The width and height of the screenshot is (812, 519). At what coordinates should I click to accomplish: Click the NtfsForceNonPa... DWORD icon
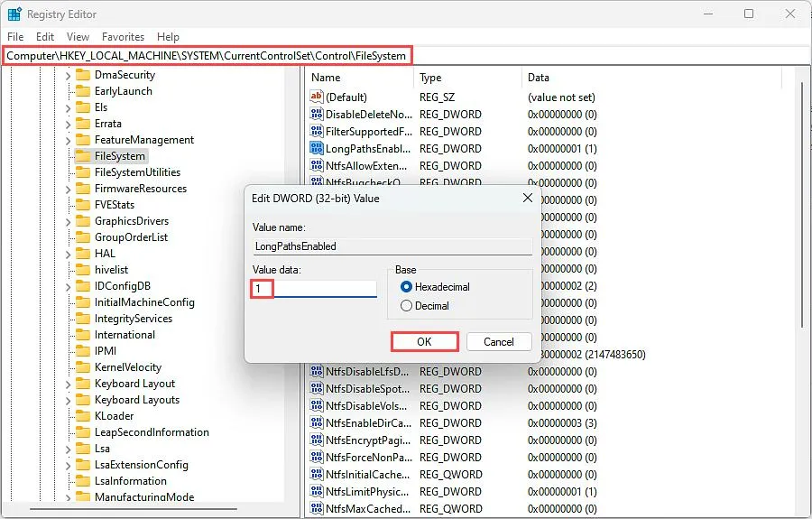[x=316, y=457]
